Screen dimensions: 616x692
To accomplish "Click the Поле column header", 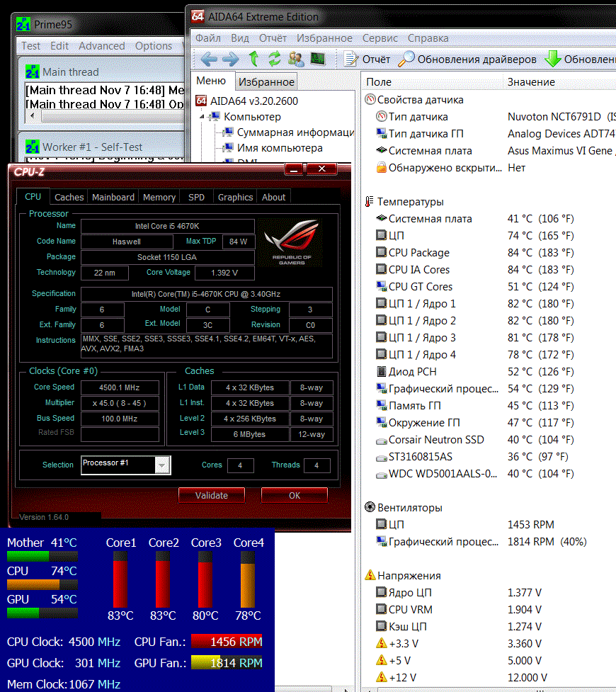I will (432, 82).
